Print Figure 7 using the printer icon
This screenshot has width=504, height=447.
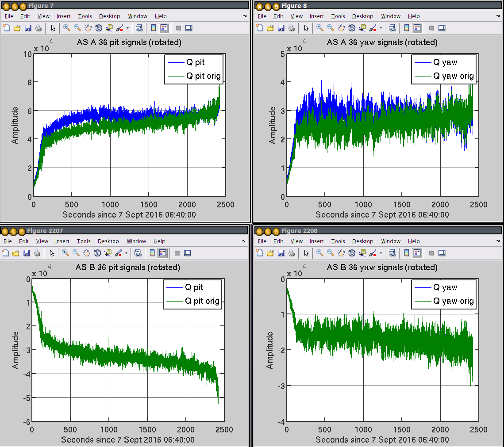click(x=38, y=28)
